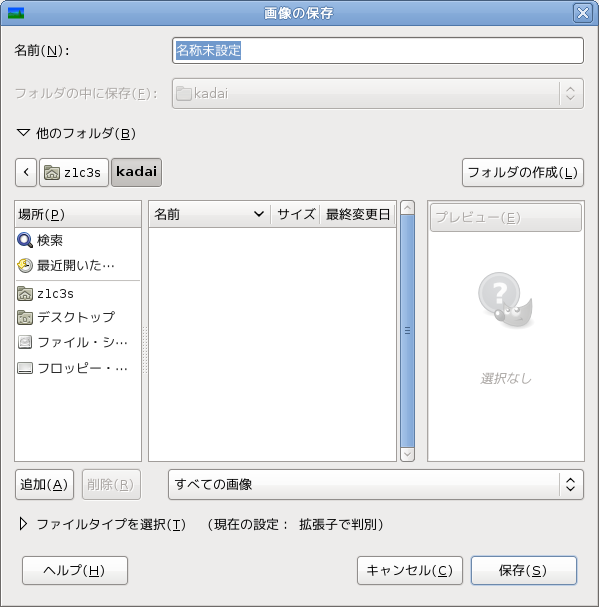Click the キャンセル(C) button
Screen dimensions: 599x607
[410, 570]
